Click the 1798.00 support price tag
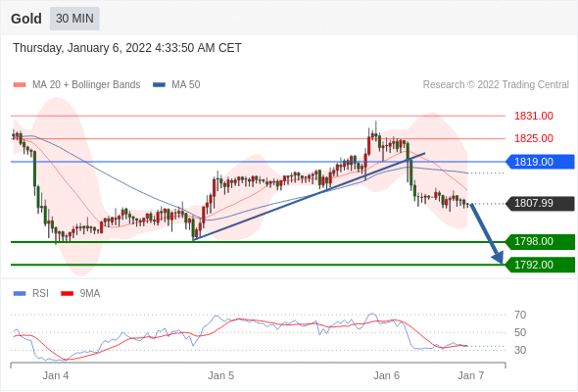578x392 pixels. coord(540,241)
